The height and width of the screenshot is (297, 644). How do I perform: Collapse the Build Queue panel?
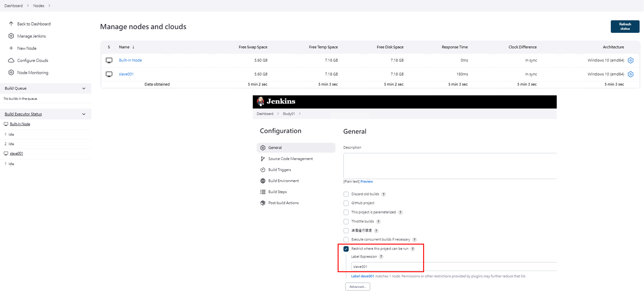click(84, 88)
